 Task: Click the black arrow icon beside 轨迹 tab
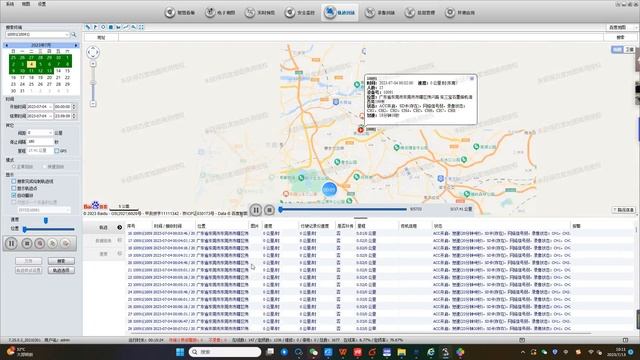click(x=120, y=227)
